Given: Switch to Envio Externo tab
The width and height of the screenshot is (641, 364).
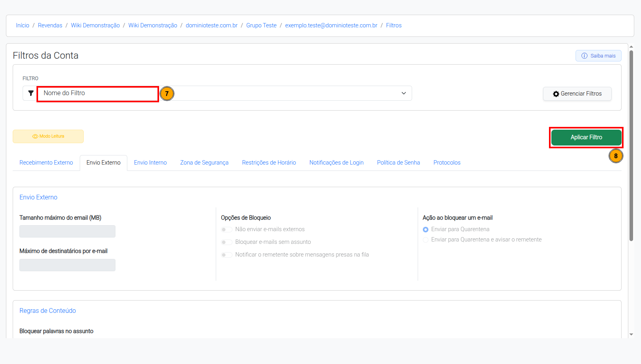Looking at the screenshot, I should 104,163.
